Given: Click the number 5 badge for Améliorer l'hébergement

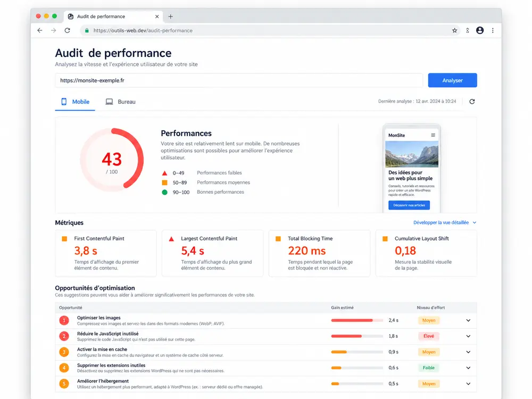Looking at the screenshot, I should (x=64, y=384).
